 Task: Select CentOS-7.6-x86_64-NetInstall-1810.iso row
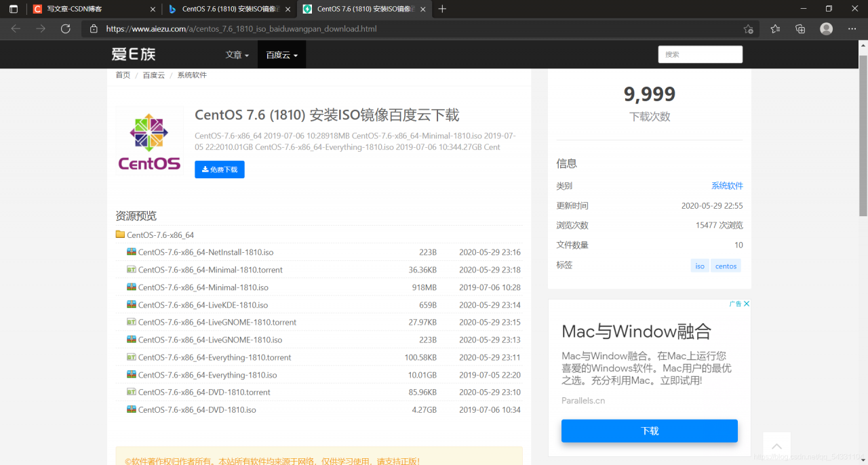pyautogui.click(x=319, y=252)
